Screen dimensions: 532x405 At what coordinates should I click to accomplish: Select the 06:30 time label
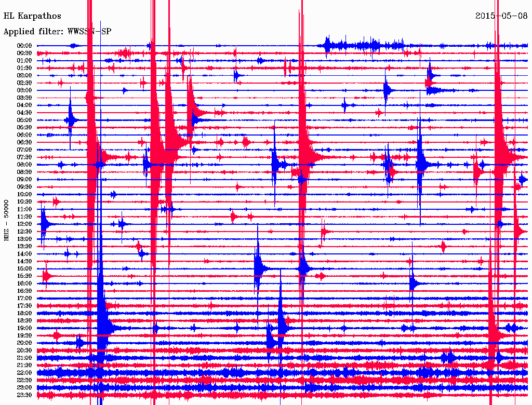[24, 142]
